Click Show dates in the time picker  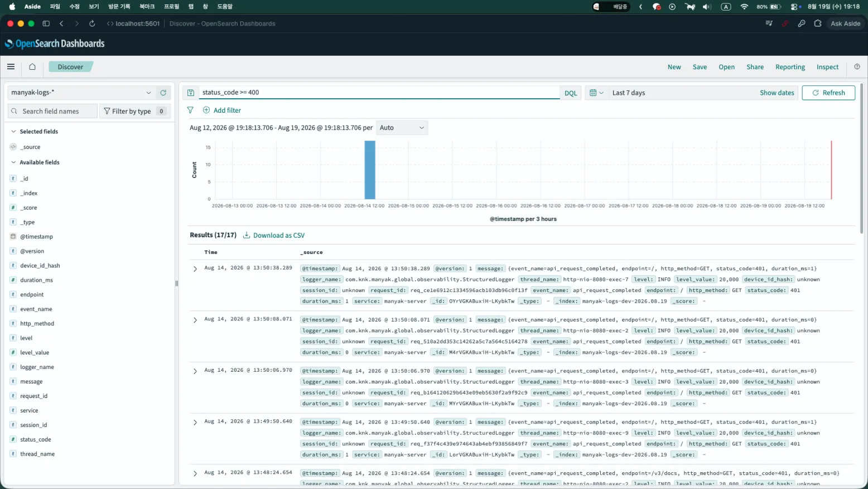pos(777,93)
